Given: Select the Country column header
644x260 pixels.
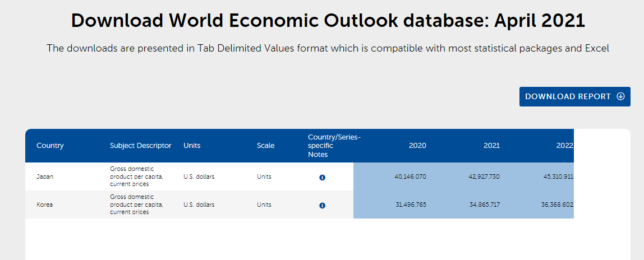Looking at the screenshot, I should [50, 146].
